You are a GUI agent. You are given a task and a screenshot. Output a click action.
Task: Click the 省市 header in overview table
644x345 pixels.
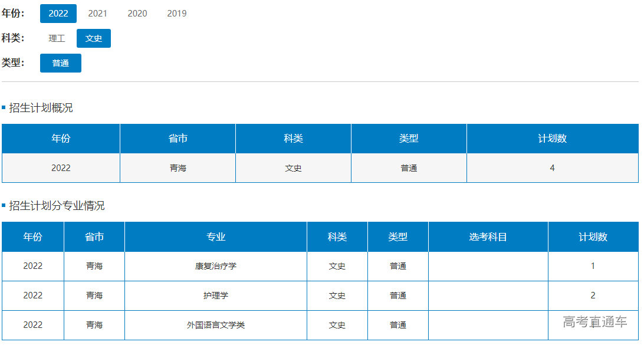[178, 139]
